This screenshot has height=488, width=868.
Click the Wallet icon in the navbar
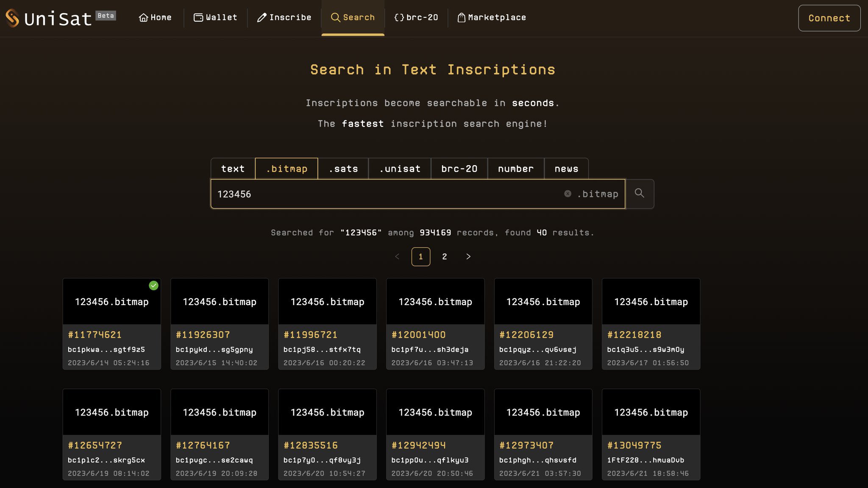tap(198, 17)
